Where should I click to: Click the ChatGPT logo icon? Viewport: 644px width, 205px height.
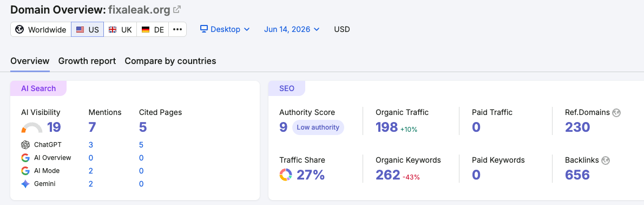[x=25, y=145]
